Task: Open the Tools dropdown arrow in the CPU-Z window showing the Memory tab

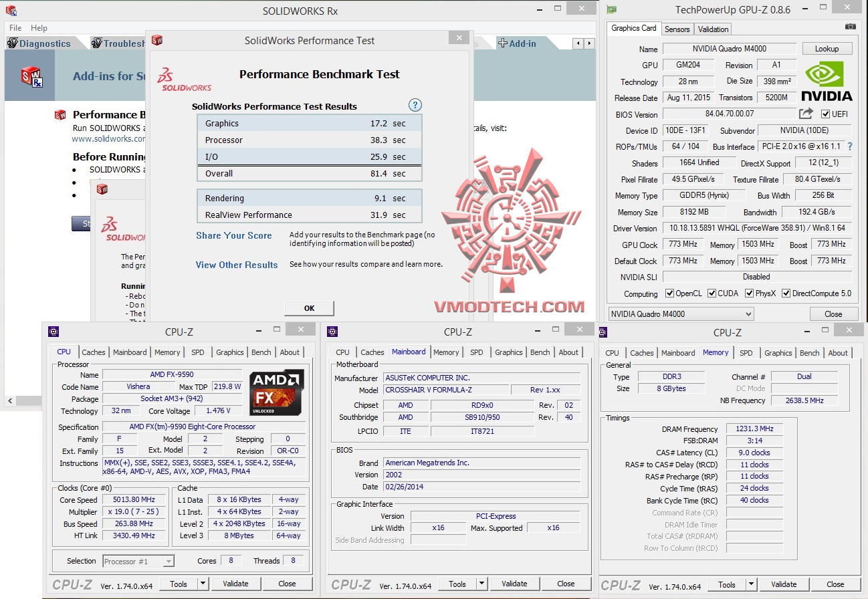Action: tap(752, 584)
